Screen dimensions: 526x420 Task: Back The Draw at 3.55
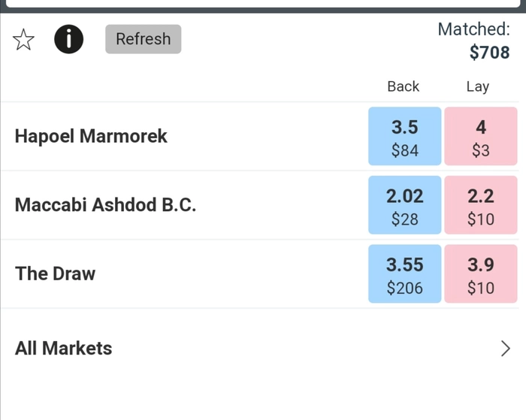[405, 274]
